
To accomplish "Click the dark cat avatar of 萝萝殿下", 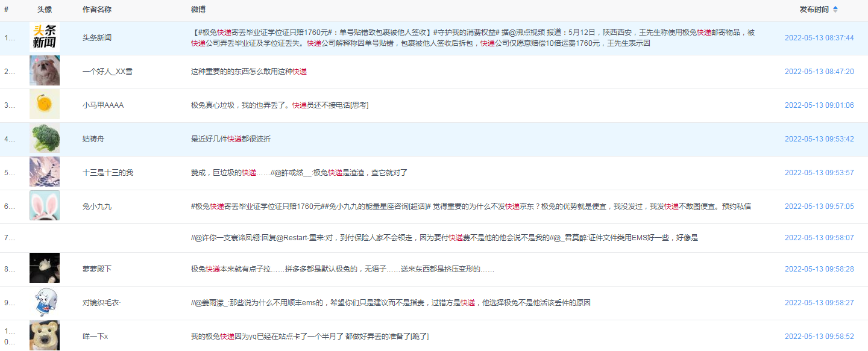I will (x=44, y=269).
